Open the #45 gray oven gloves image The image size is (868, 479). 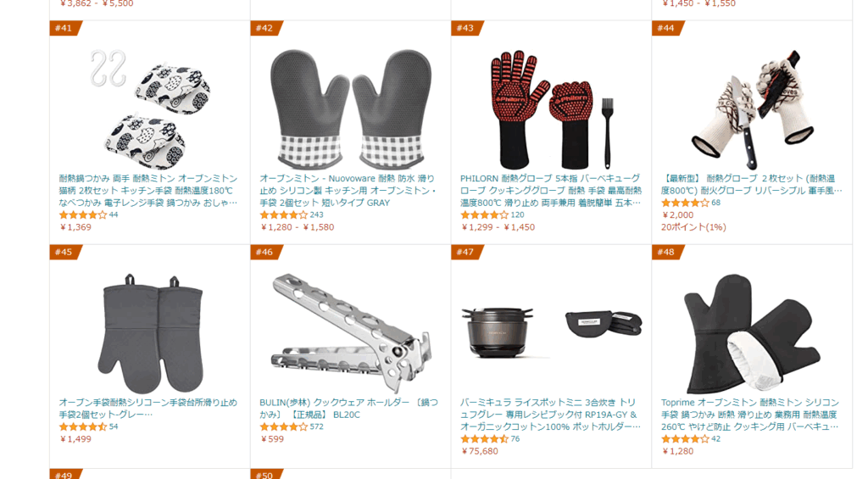coord(150,332)
